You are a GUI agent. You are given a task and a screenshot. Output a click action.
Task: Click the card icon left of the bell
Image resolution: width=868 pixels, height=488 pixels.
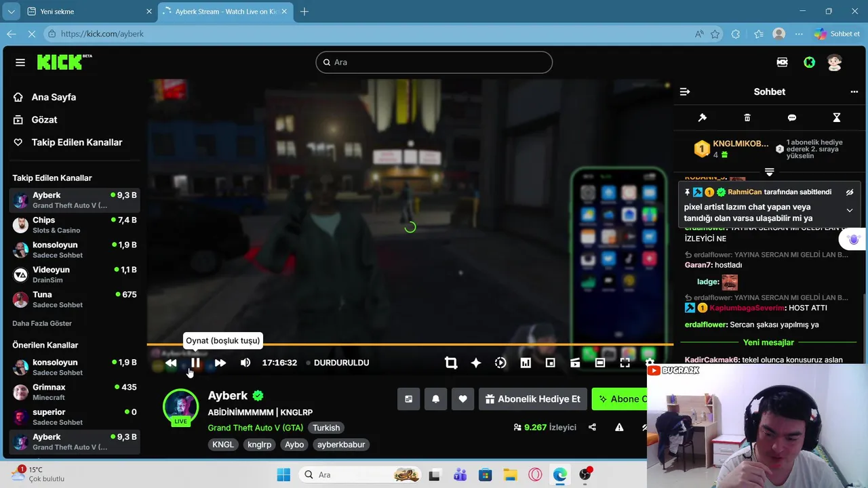408,399
